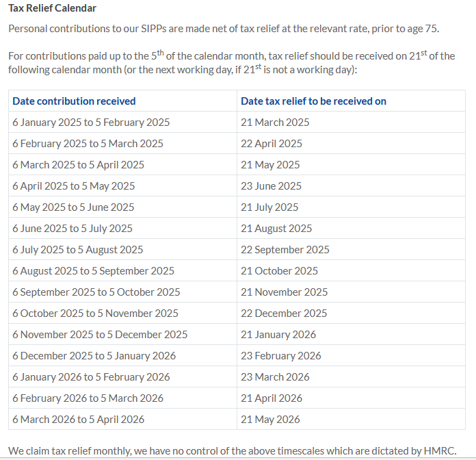Select the 22 December 2025 relief date
This screenshot has height=460, width=476.
[x=284, y=313]
